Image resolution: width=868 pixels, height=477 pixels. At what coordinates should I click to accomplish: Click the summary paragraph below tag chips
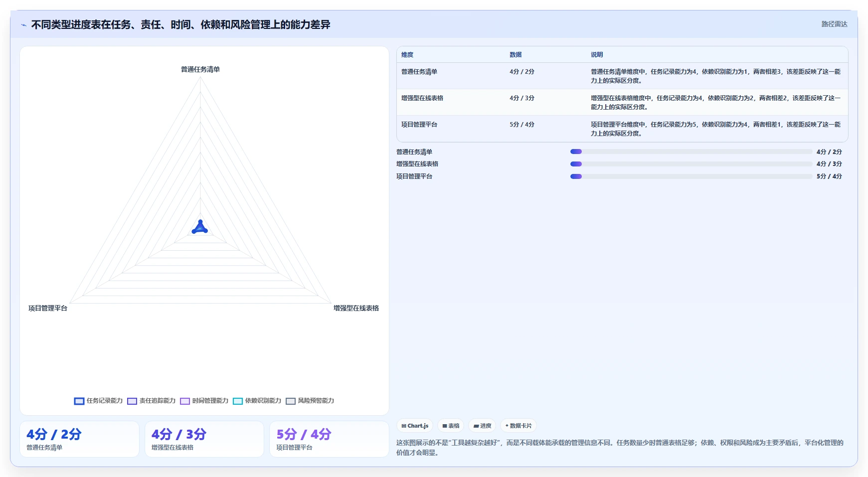620,448
